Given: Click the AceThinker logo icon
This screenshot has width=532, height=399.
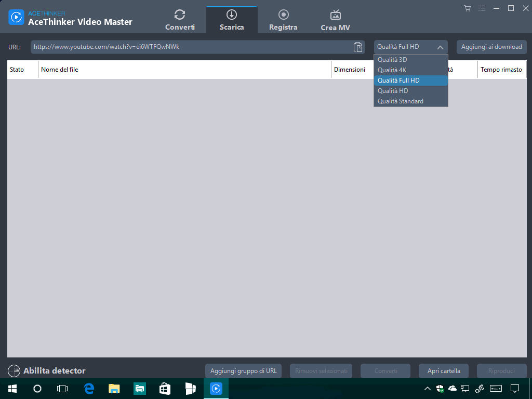Looking at the screenshot, I should tap(16, 17).
